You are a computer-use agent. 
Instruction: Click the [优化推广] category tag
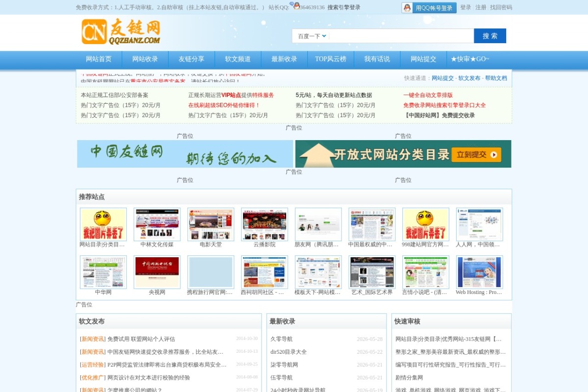click(x=93, y=378)
